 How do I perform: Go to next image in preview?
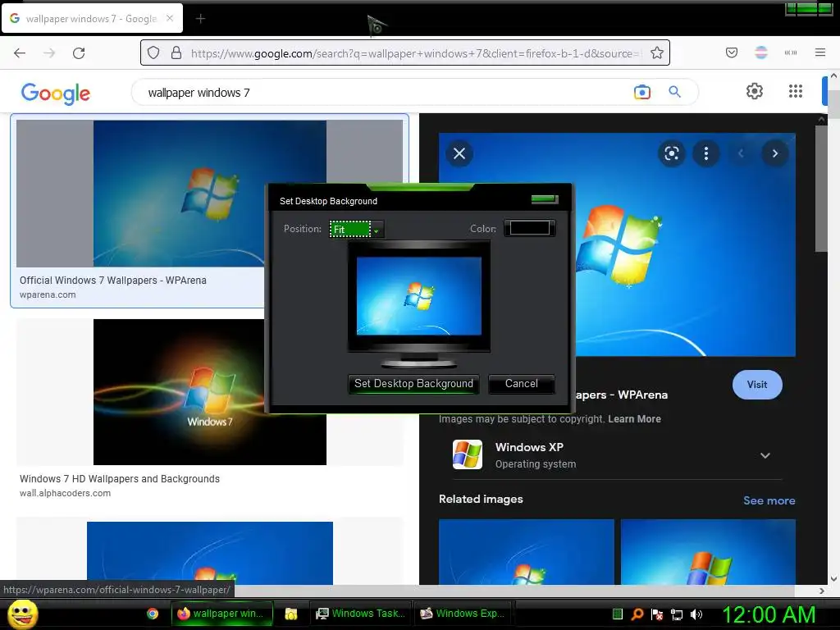pos(774,153)
